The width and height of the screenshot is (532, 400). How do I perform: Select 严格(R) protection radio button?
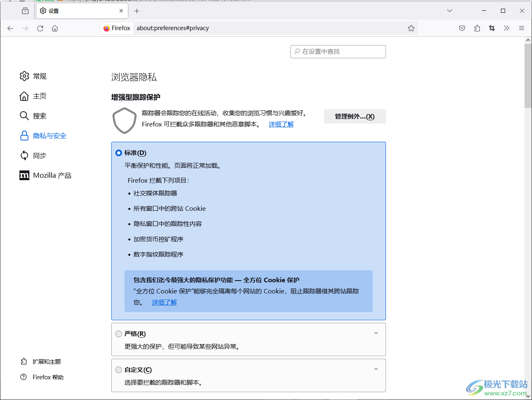pos(119,334)
